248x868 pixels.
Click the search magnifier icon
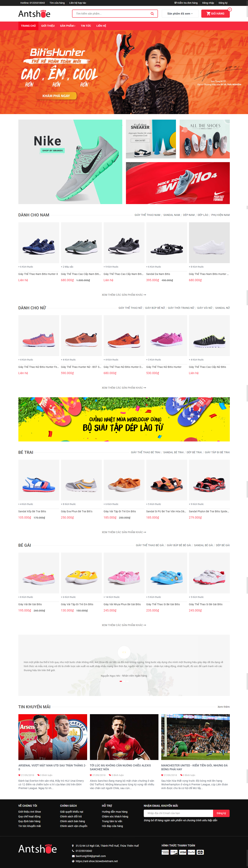tap(152, 14)
